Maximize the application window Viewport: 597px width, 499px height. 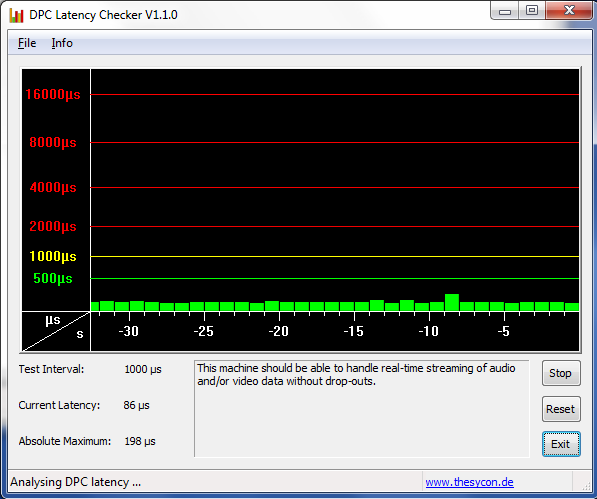coord(532,10)
